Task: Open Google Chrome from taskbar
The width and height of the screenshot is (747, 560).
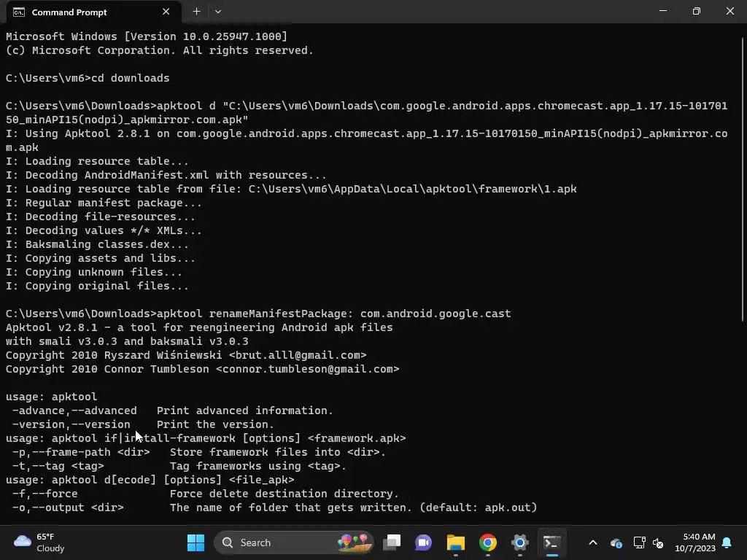Action: click(x=488, y=542)
